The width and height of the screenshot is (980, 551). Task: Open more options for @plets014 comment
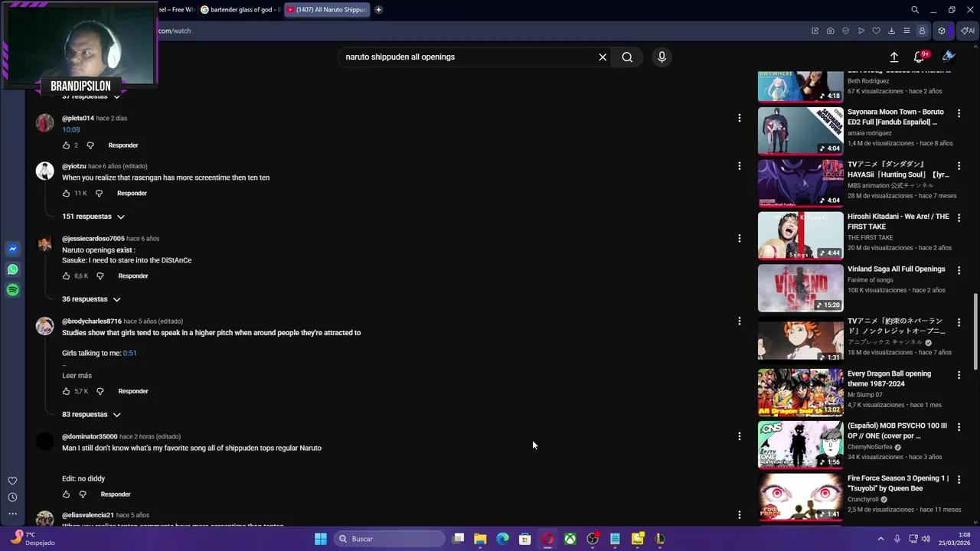pos(739,118)
